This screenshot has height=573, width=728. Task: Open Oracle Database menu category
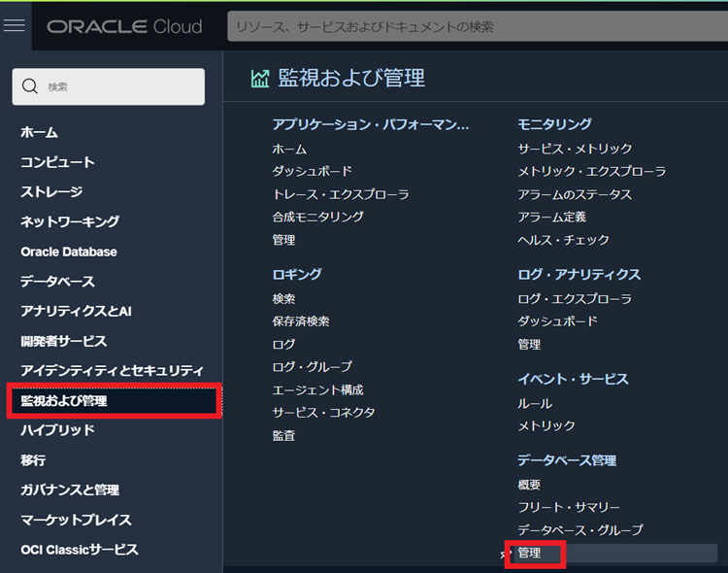pos(68,252)
